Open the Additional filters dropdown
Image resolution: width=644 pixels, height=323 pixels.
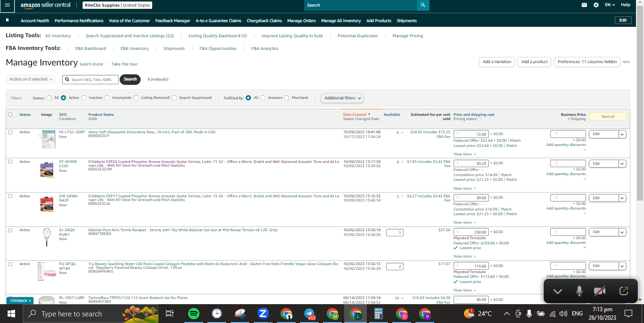pyautogui.click(x=343, y=98)
